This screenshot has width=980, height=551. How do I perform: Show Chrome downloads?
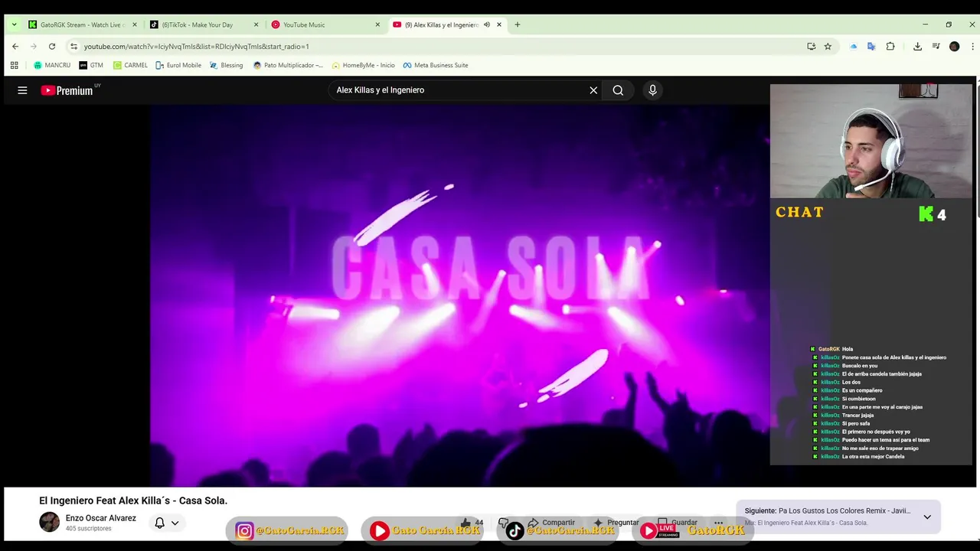point(917,47)
